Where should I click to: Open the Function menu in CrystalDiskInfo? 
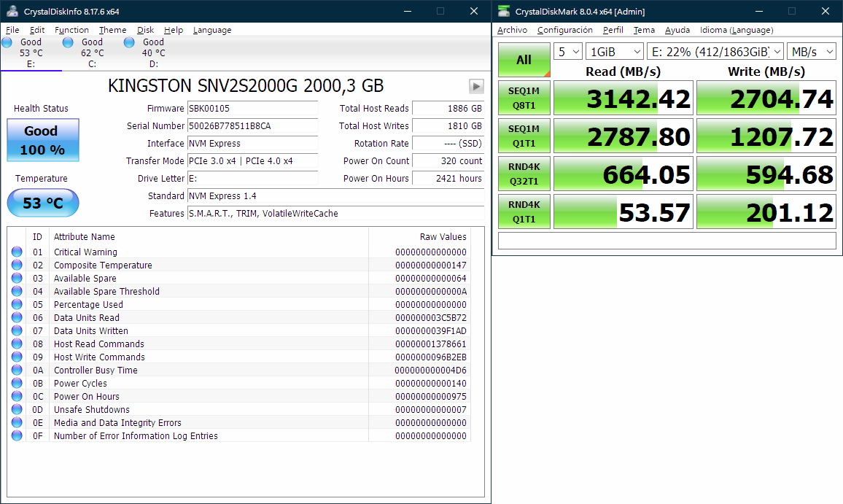click(x=71, y=30)
